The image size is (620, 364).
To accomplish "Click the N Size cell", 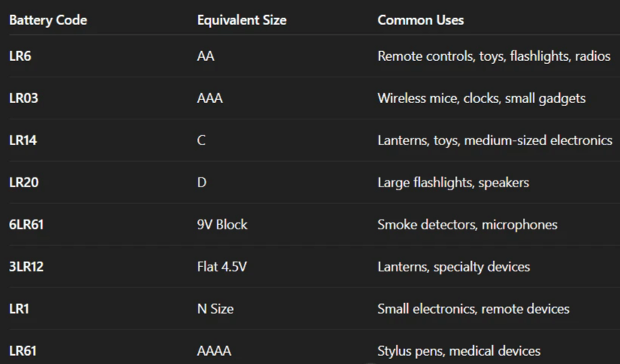I will pos(215,309).
